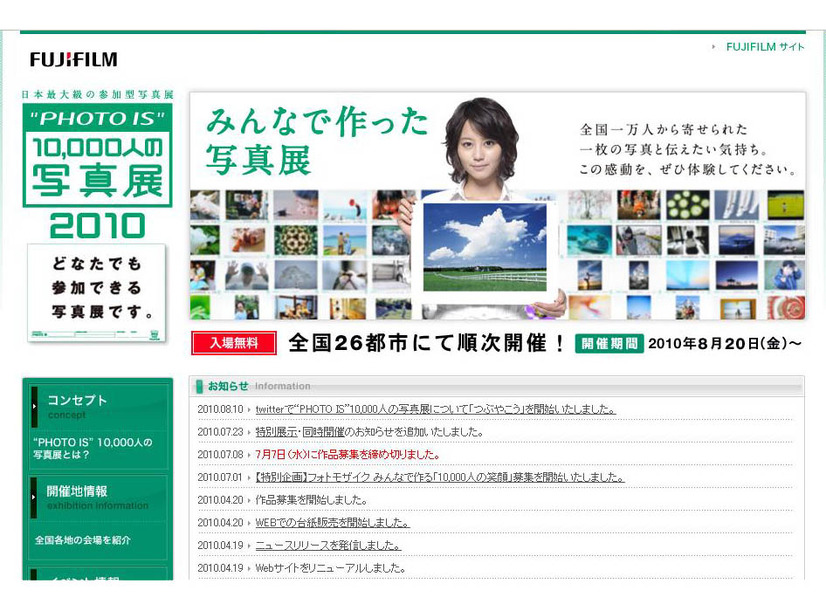Click the green 開催期間 label
The width and height of the screenshot is (826, 611).
(609, 343)
